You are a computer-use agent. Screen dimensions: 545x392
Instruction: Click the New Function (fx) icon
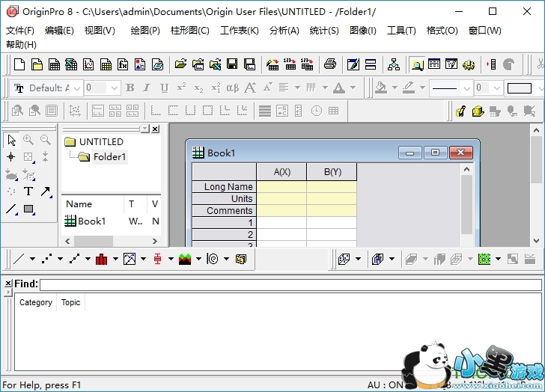click(x=123, y=64)
